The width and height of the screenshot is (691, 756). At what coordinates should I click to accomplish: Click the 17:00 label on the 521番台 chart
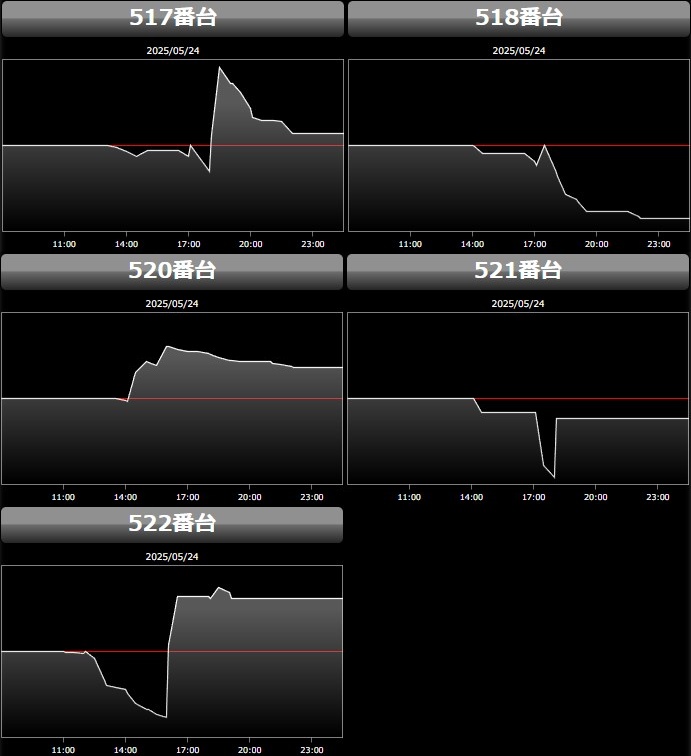tap(534, 496)
